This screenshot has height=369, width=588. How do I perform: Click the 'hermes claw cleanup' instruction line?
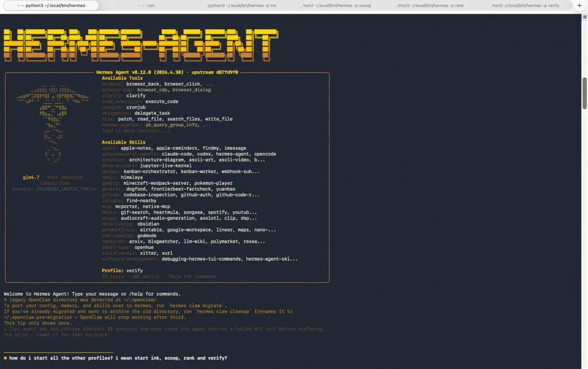[x=148, y=311]
